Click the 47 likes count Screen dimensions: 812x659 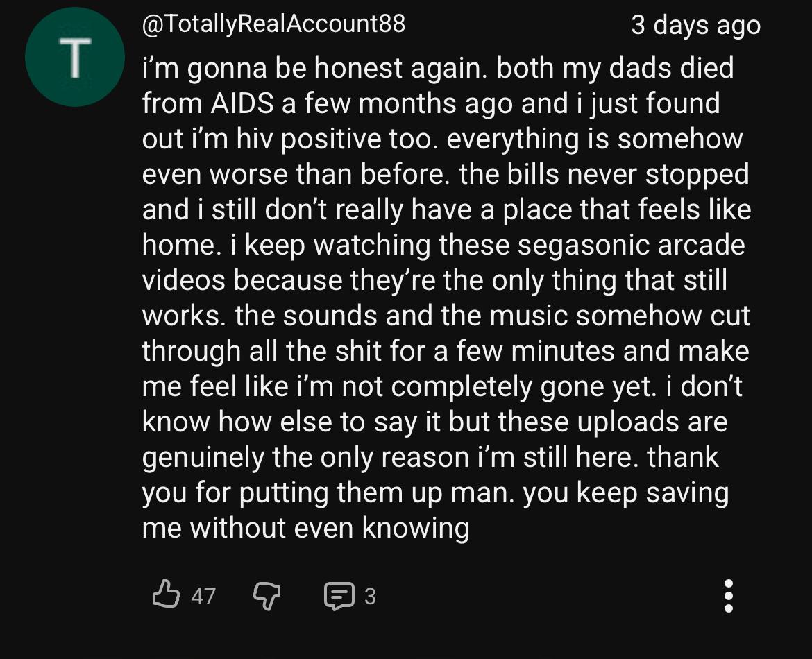tap(203, 596)
